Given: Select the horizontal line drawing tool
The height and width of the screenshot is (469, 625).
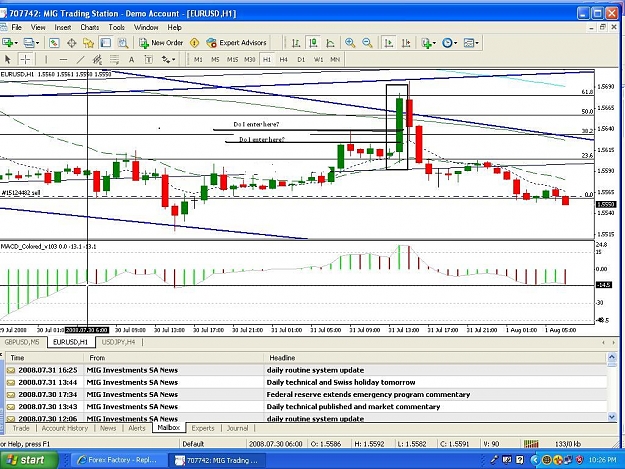Looking at the screenshot, I should pyautogui.click(x=63, y=60).
